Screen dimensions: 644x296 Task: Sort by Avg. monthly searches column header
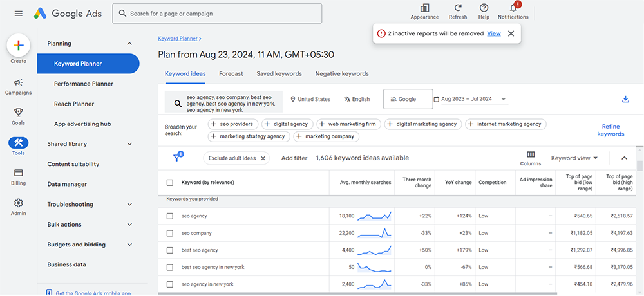(366, 182)
